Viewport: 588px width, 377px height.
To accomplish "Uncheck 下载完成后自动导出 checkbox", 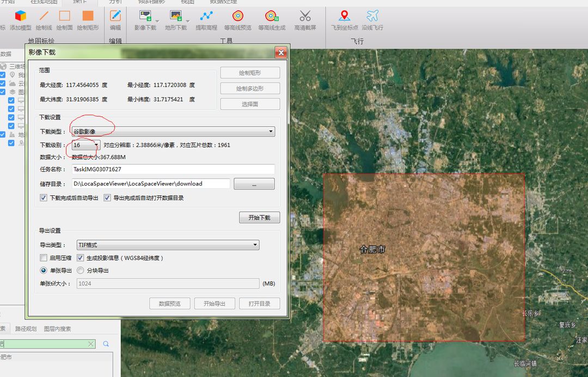I will point(44,198).
